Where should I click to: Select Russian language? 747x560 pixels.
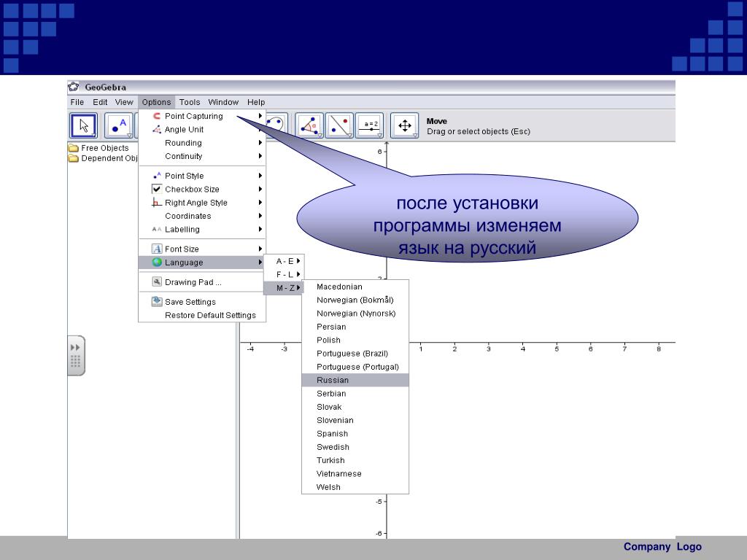355,380
